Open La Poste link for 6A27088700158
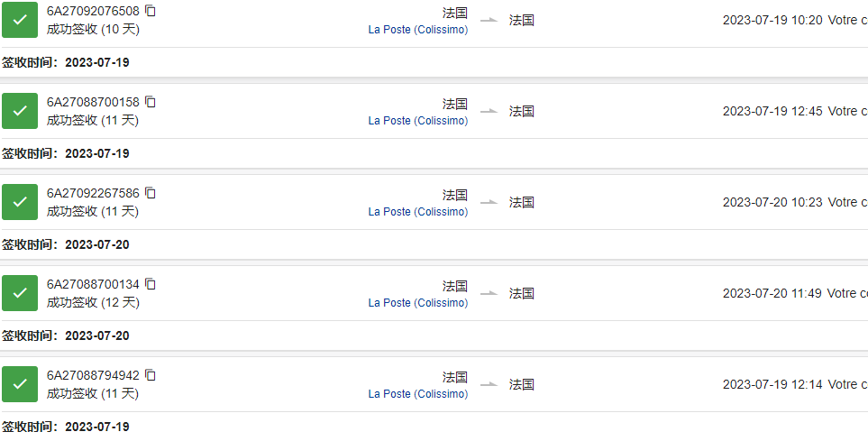The image size is (868, 441). (418, 121)
